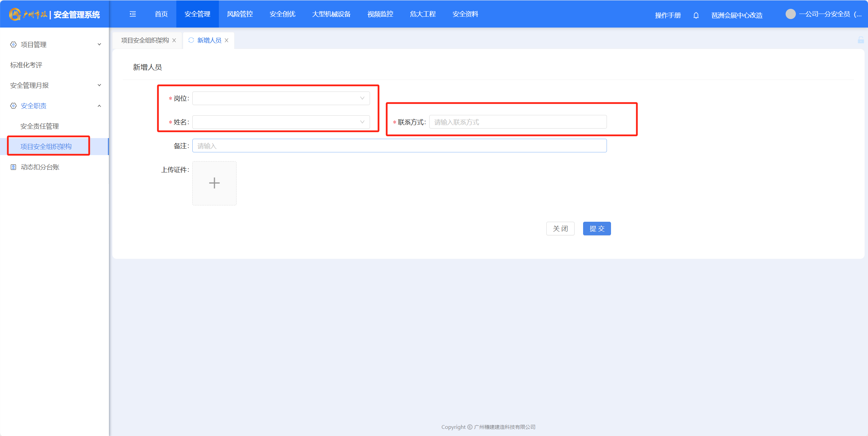Open the 姓名 dropdown

click(281, 122)
